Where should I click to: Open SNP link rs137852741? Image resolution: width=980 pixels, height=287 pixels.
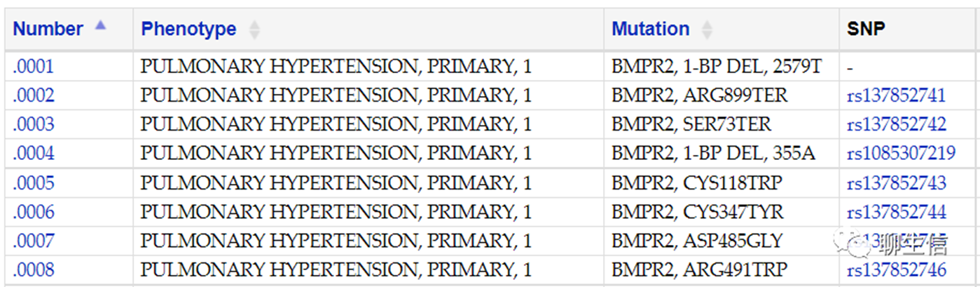click(897, 96)
